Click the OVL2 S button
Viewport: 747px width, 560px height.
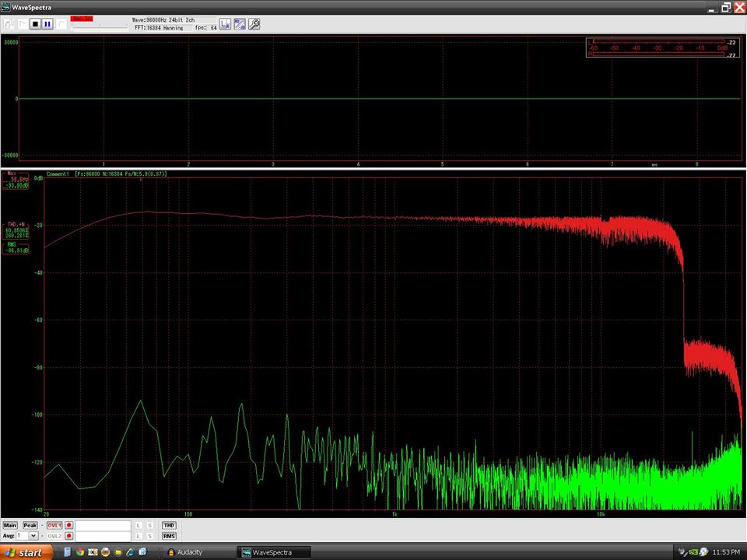coord(149,536)
